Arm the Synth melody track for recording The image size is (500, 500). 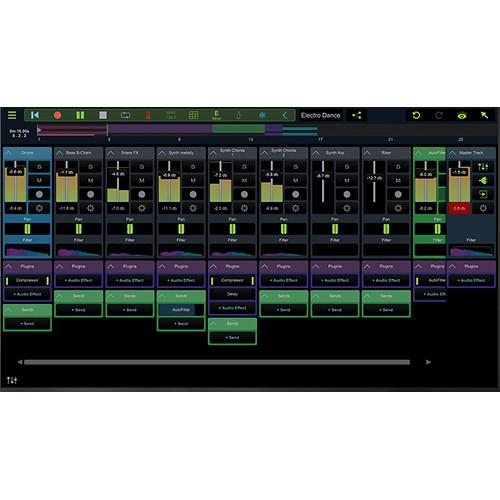tap(193, 194)
